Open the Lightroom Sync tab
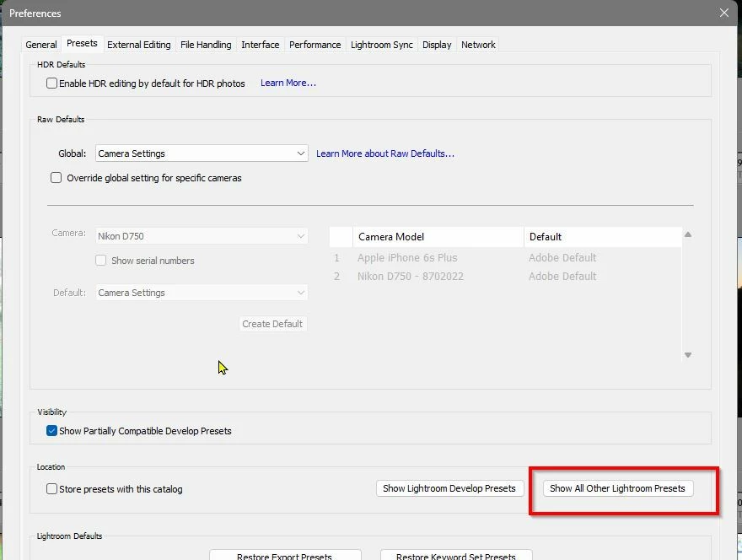Viewport: 742px width, 560px height. (381, 45)
